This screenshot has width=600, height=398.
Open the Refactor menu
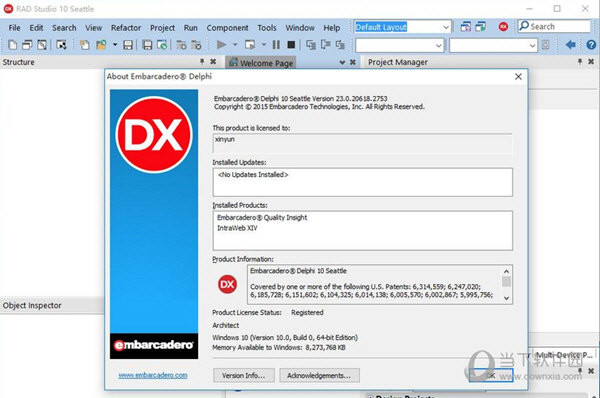[126, 28]
